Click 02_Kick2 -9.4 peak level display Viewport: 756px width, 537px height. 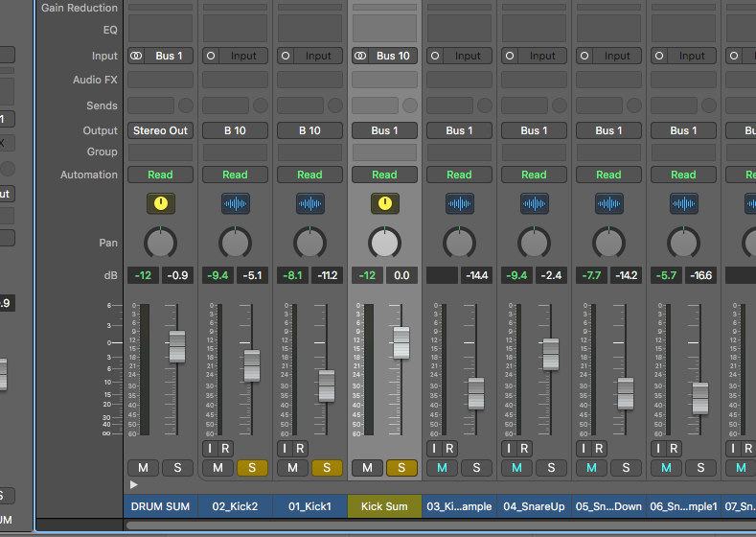(218, 275)
